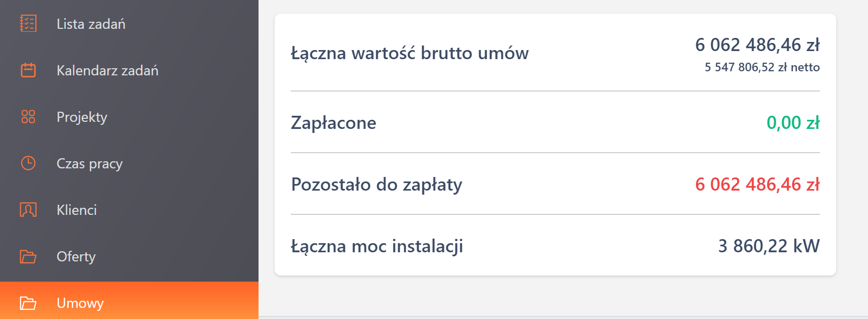Image resolution: width=868 pixels, height=319 pixels.
Task: Navigate to Kalendarz zadań
Action: tap(108, 71)
